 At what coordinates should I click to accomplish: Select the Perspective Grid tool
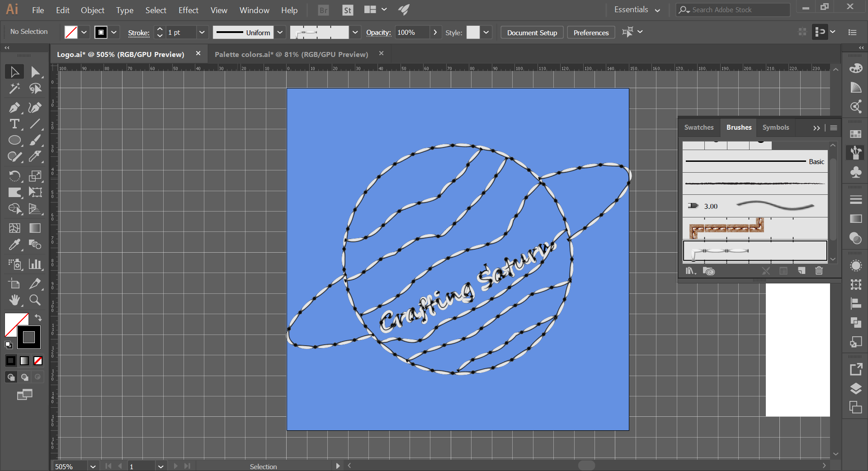pyautogui.click(x=35, y=209)
